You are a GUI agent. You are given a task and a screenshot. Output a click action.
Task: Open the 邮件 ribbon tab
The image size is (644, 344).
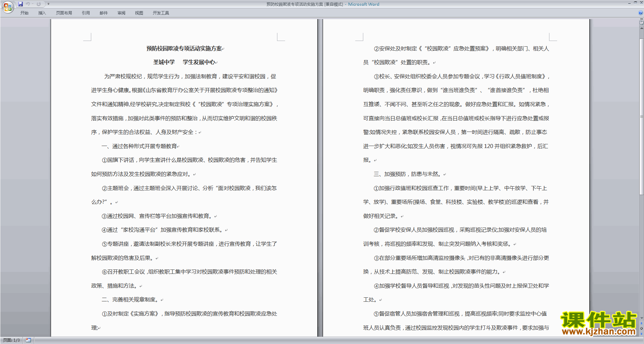coord(104,13)
